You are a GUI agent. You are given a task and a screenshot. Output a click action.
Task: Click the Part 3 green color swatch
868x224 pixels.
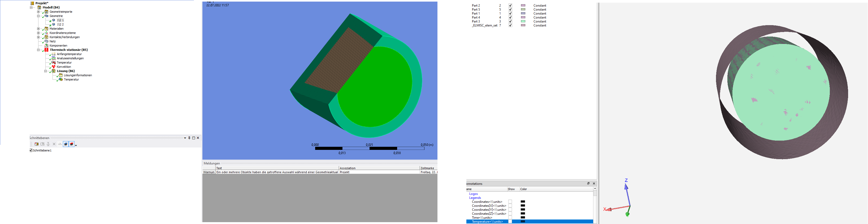point(523,21)
